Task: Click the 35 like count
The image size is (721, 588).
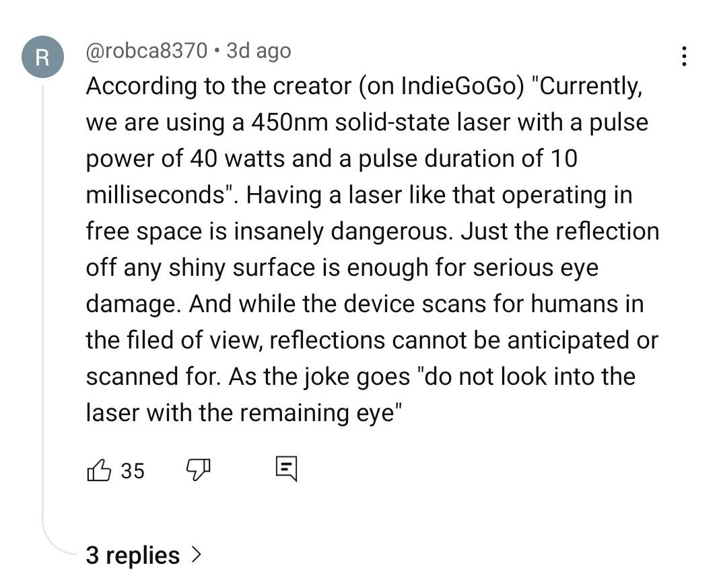Action: click(133, 471)
